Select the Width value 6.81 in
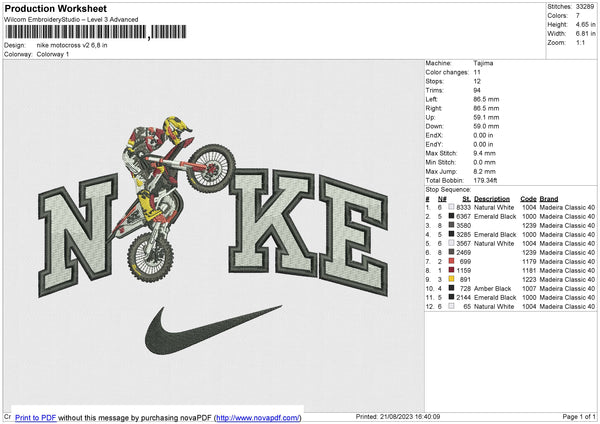 [585, 34]
